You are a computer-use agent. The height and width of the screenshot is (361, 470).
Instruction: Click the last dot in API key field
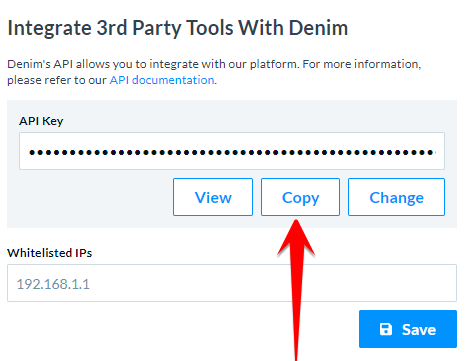pos(431,153)
